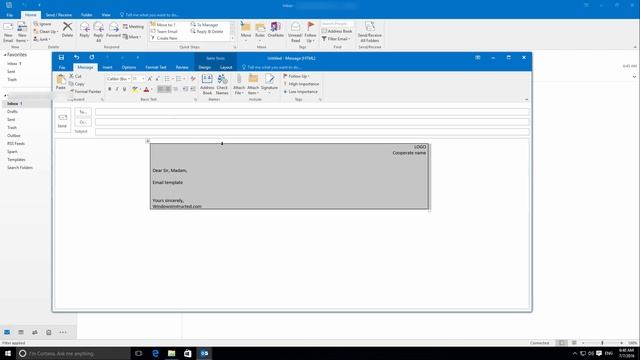Collapse the message window ribbon

point(527,99)
